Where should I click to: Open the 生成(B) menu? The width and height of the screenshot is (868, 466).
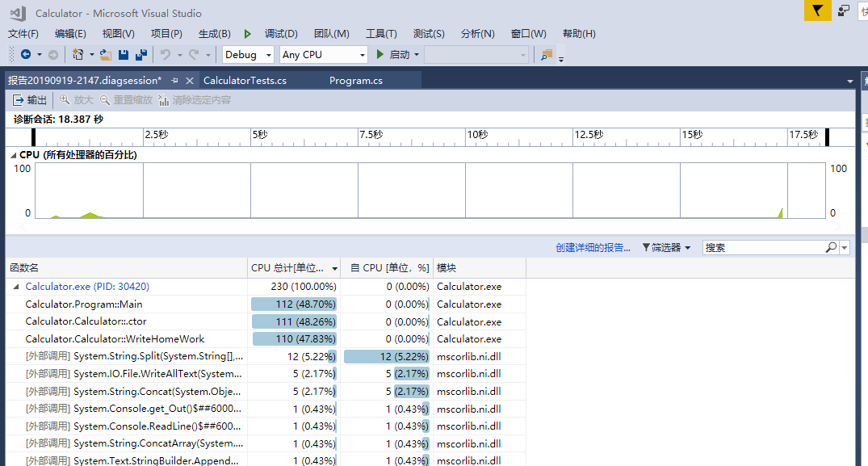(214, 34)
